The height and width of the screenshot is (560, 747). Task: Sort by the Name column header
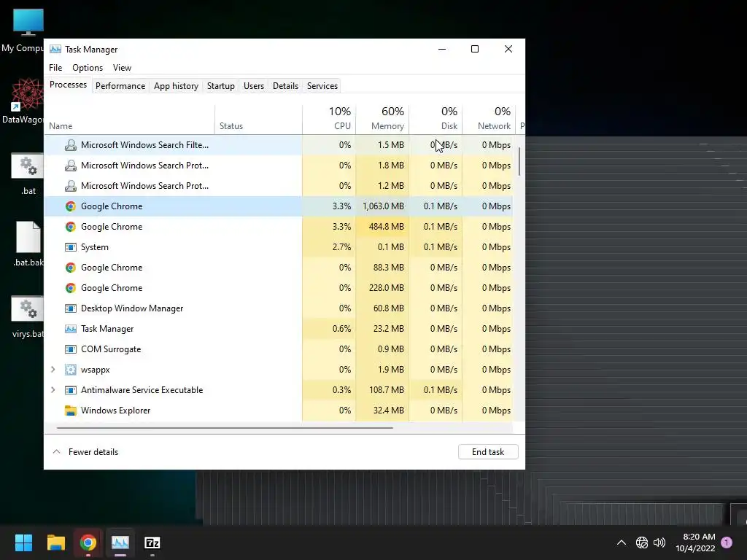pyautogui.click(x=130, y=118)
